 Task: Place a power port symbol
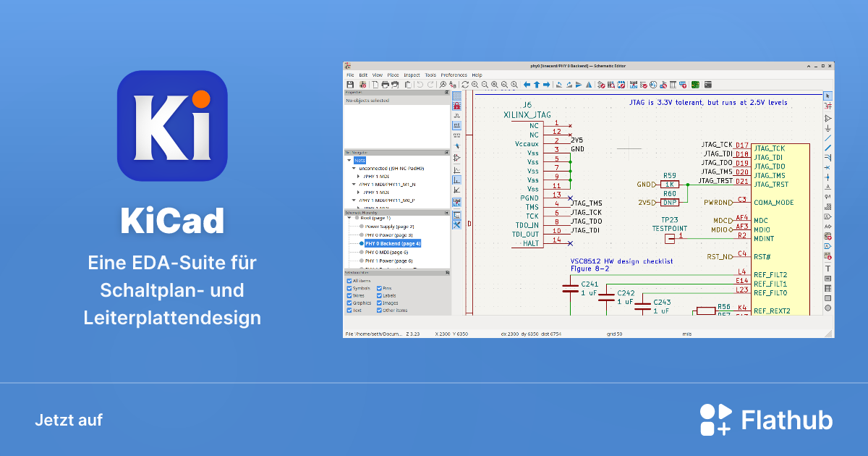pyautogui.click(x=828, y=129)
